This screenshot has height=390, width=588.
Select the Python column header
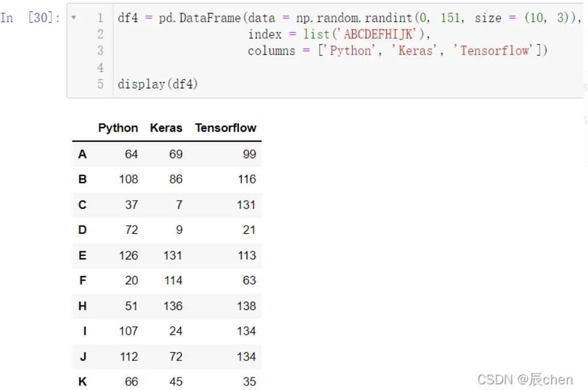tap(118, 128)
